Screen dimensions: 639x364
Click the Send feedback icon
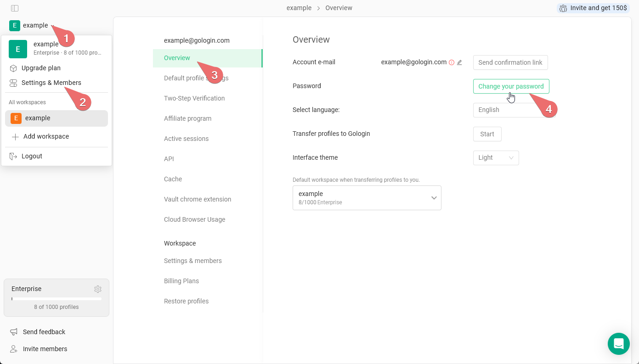coord(14,331)
